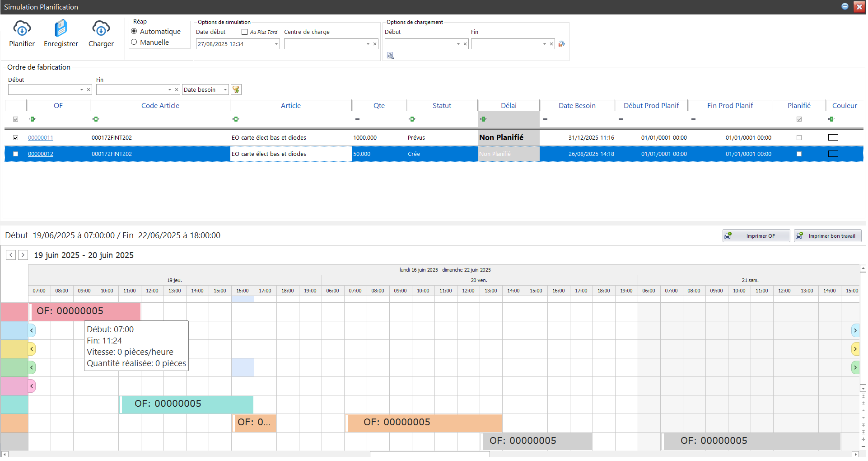Image resolution: width=868 pixels, height=461 pixels.
Task: Open the Date besoin combo box
Action: pos(225,90)
